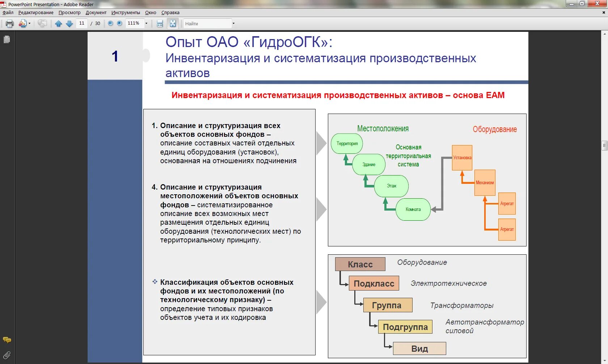Screen dimensions: 608x364
Task: Click the Найти search field
Action: click(x=207, y=24)
